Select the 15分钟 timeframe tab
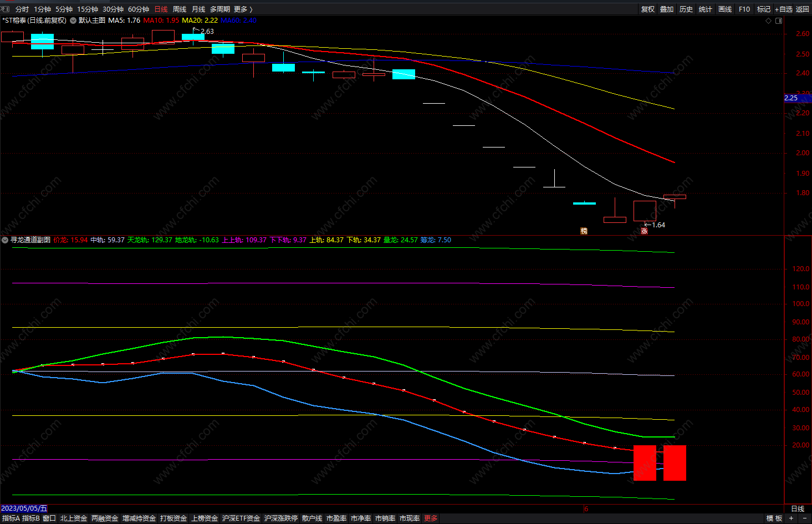812x524 pixels. pos(88,9)
